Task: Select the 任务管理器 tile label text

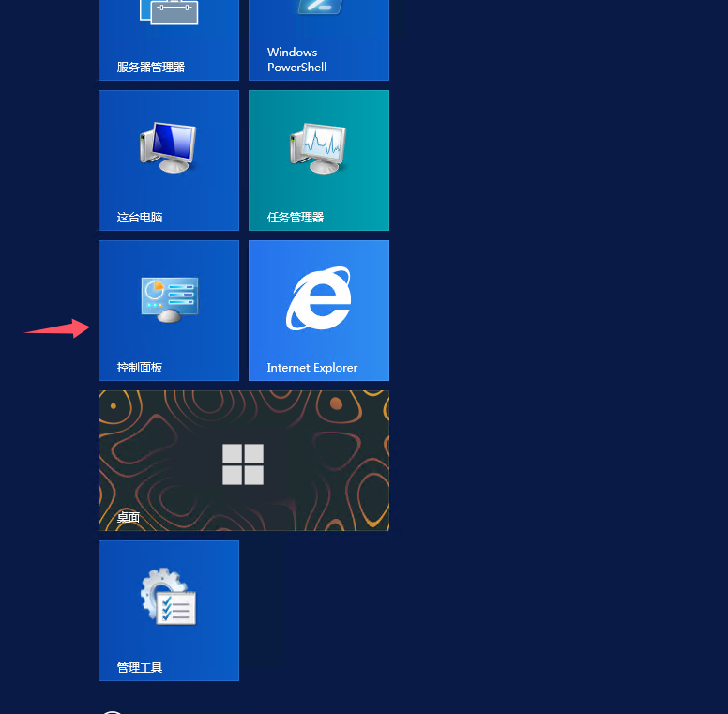Action: (x=296, y=218)
